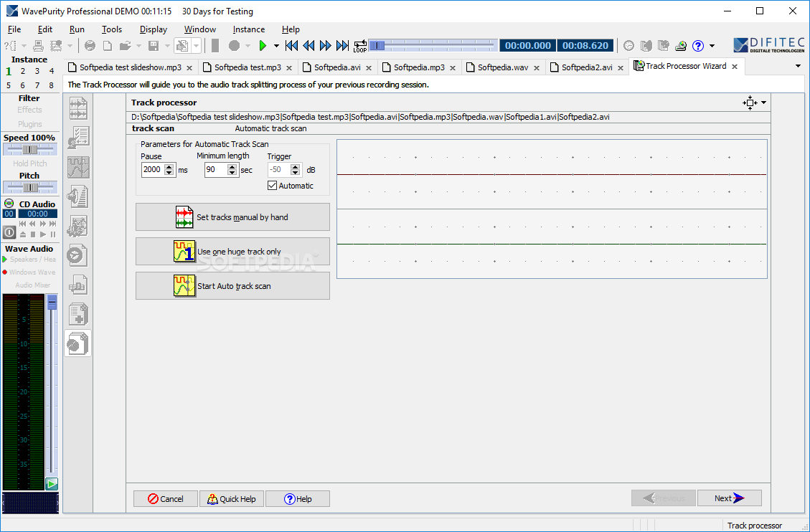Viewport: 810px width, 532px height.
Task: Click Use one huge track only
Action: tap(232, 251)
